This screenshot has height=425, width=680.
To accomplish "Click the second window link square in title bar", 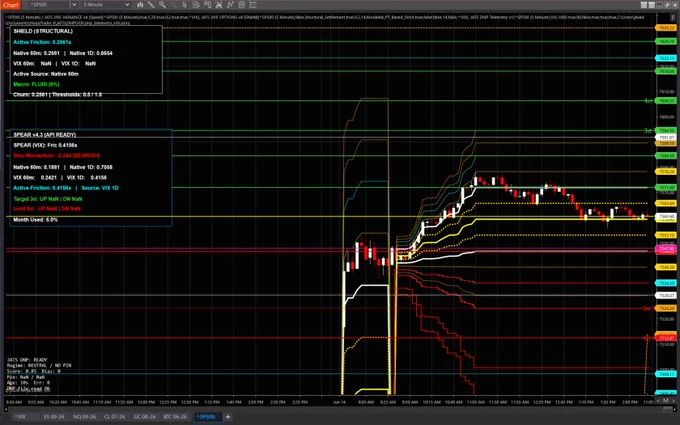I will (651, 5).
